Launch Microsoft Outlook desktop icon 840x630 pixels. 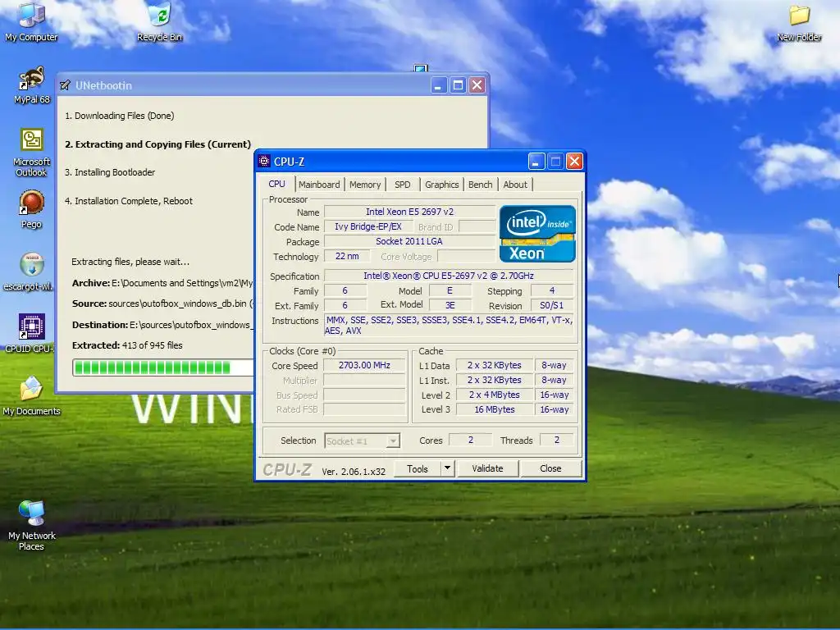pos(32,152)
